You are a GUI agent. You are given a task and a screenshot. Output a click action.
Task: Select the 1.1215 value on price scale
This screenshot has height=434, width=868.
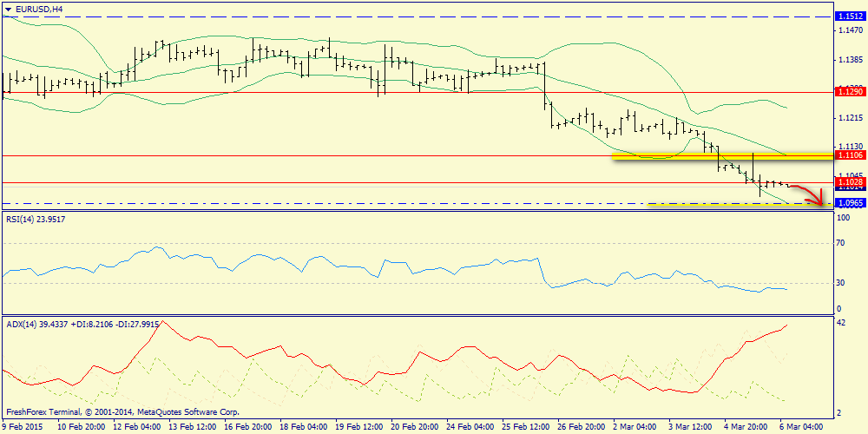[x=851, y=117]
